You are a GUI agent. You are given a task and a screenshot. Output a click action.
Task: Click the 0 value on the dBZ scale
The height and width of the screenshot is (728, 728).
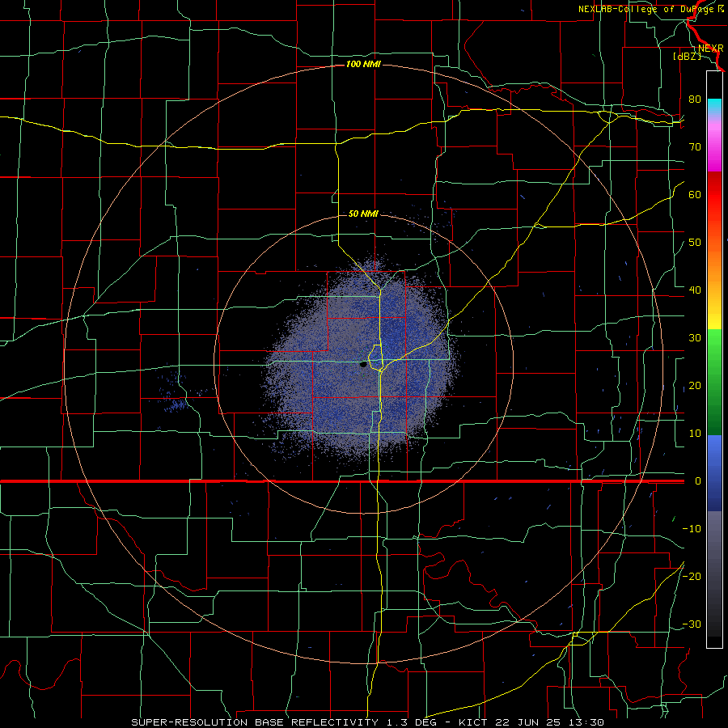(x=698, y=481)
